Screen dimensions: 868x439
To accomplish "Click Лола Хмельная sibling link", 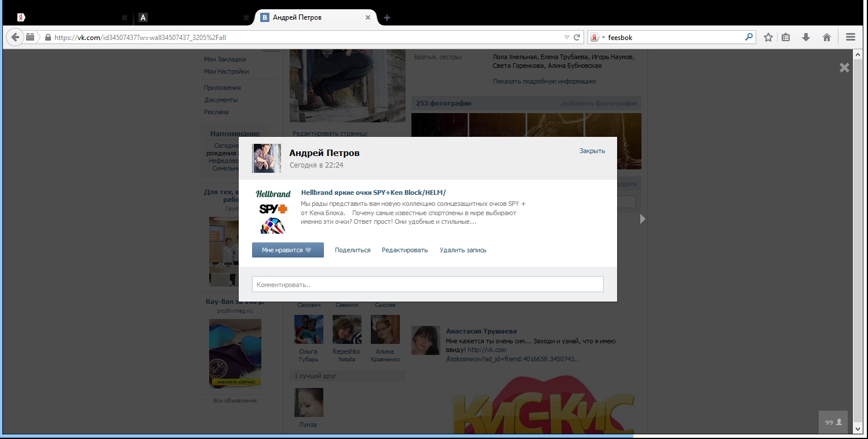I will tap(515, 57).
